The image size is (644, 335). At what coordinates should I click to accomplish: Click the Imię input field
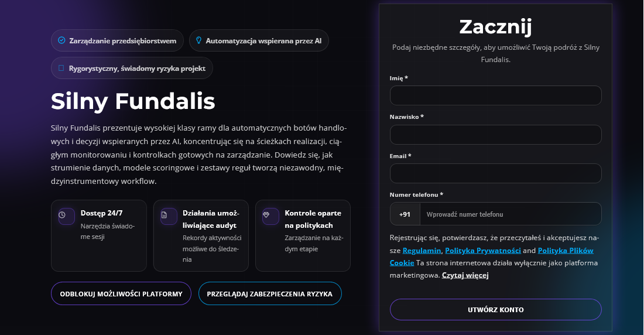[495, 95]
